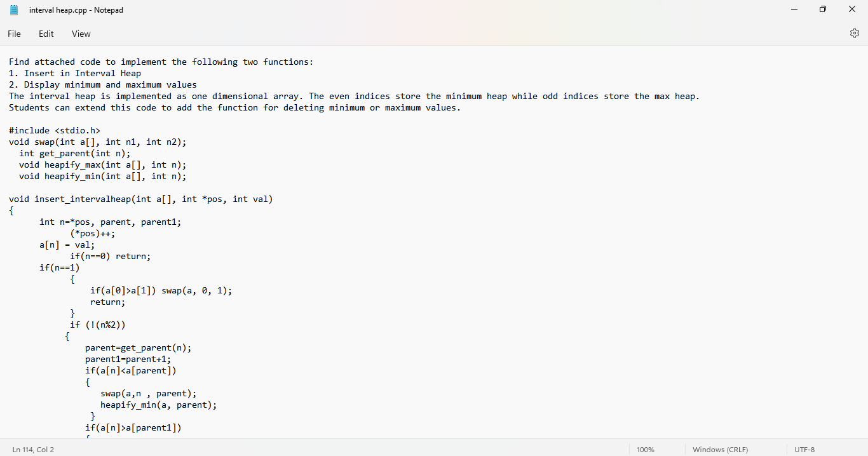Click the cursor position indicator Ln 114, Col 2
The height and width of the screenshot is (456, 868).
(33, 449)
